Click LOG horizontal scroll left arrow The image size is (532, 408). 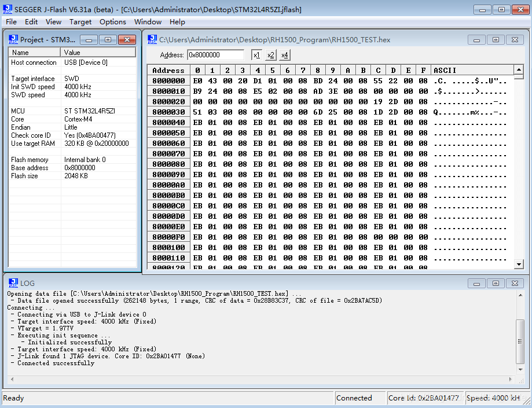click(x=12, y=379)
